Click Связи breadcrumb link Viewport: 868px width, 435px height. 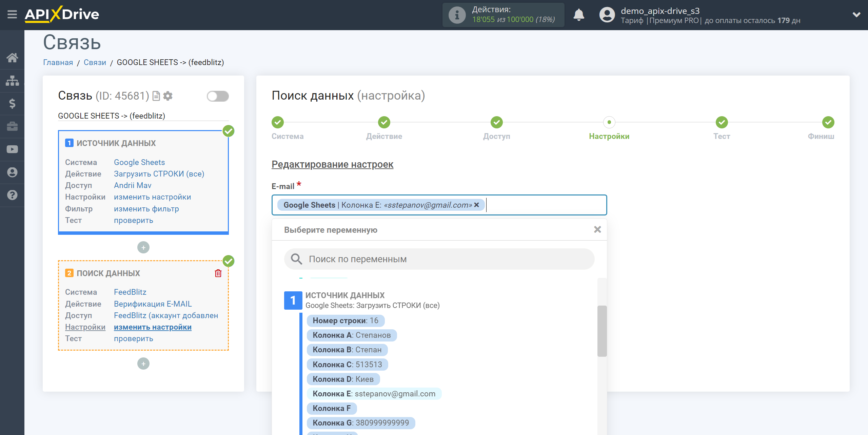click(x=95, y=62)
